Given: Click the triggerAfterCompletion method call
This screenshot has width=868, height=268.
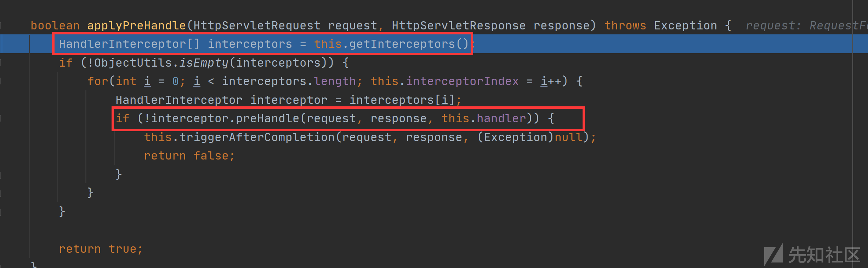Looking at the screenshot, I should click(257, 137).
